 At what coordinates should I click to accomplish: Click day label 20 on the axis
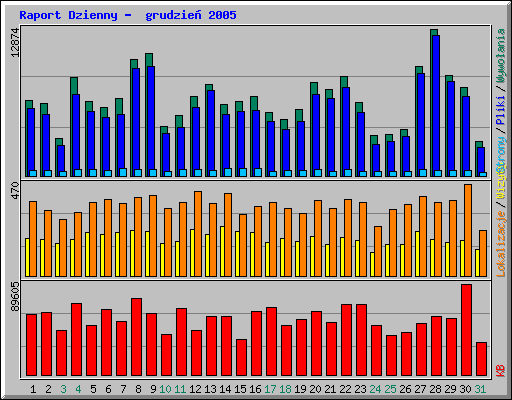point(315,389)
